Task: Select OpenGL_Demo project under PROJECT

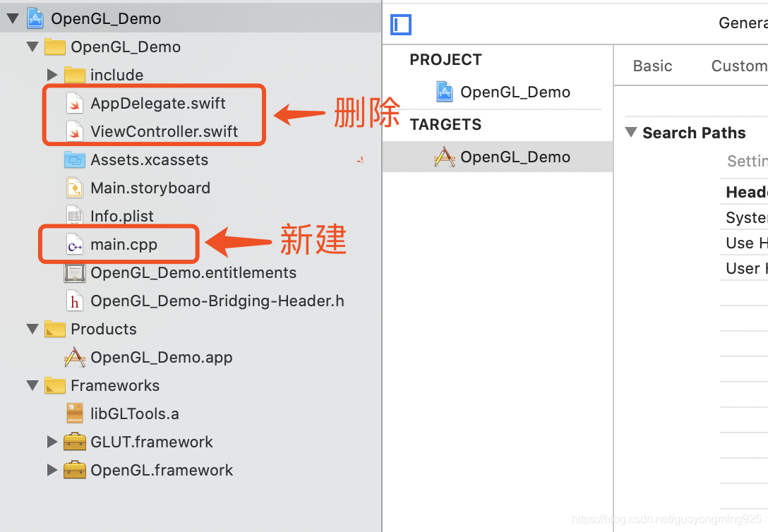Action: tap(515, 92)
